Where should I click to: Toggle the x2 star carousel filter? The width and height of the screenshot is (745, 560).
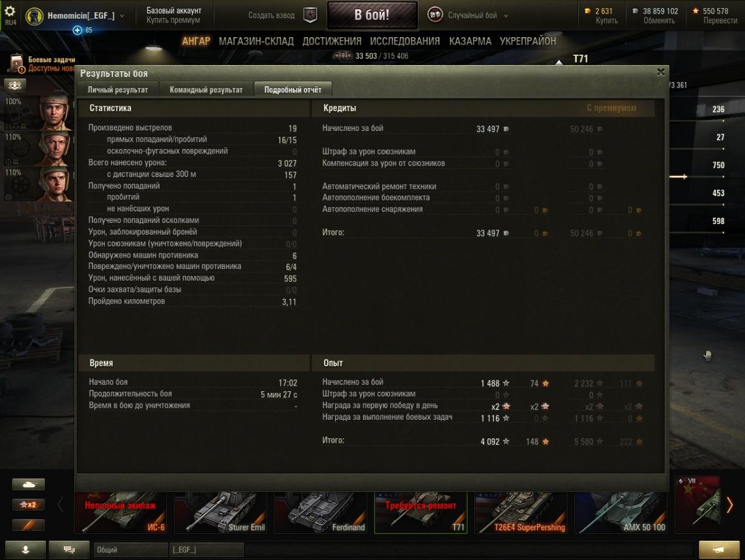[29, 505]
